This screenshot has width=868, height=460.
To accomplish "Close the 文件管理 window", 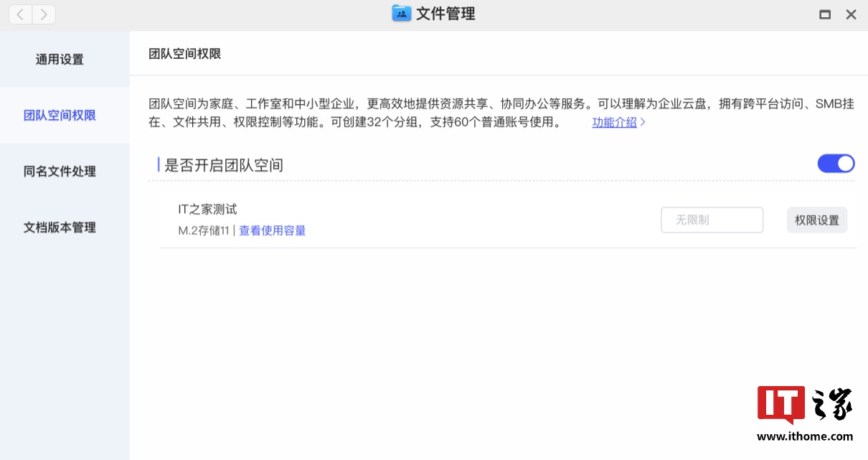I will [851, 14].
